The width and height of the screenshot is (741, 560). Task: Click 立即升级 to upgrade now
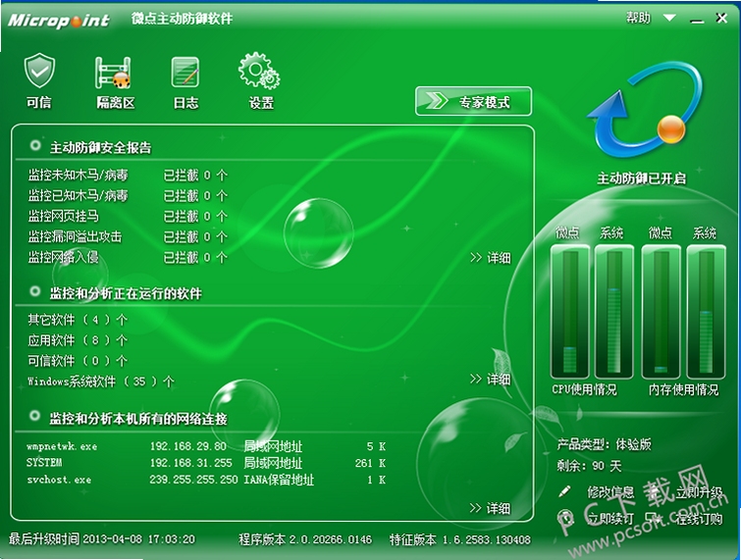tap(699, 492)
